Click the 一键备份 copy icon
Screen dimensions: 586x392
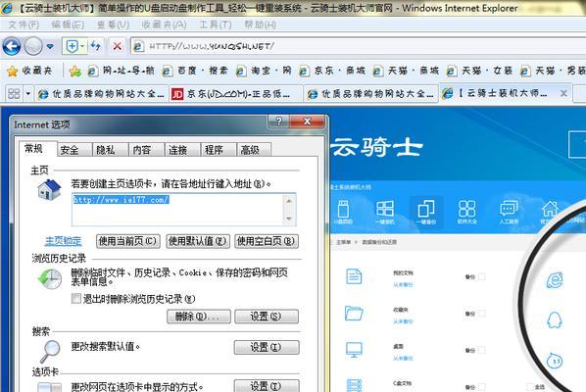coord(426,209)
